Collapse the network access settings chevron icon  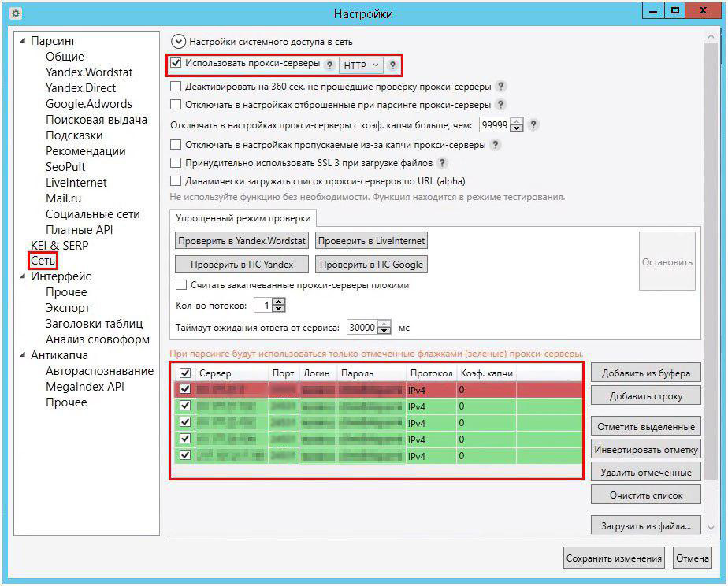(177, 41)
